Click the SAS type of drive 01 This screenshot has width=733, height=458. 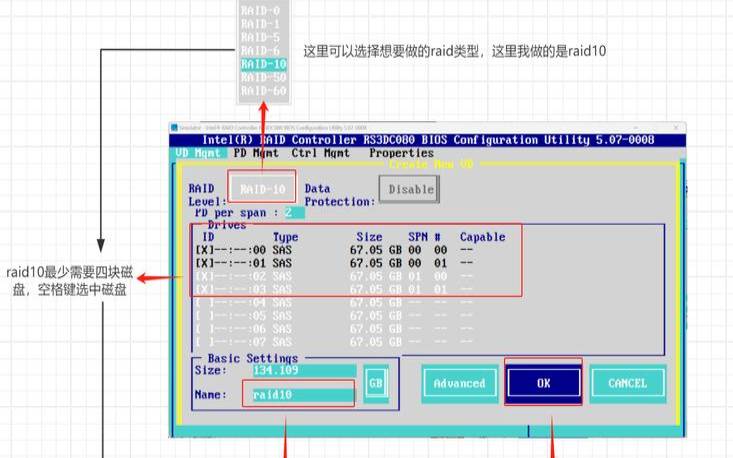tap(282, 263)
